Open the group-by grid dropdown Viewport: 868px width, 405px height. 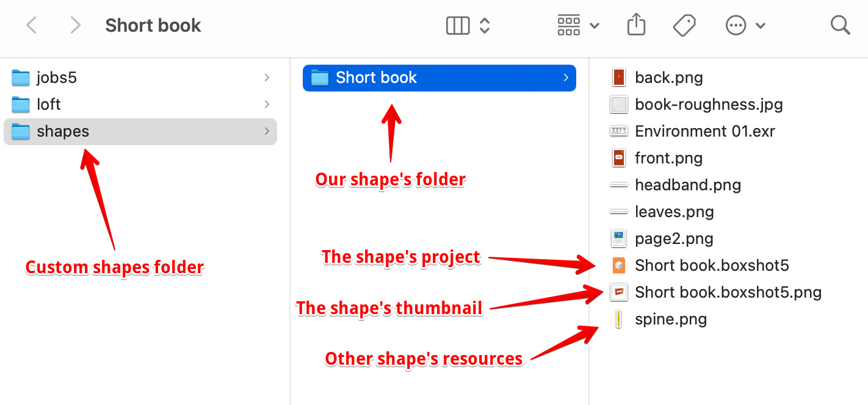click(577, 26)
